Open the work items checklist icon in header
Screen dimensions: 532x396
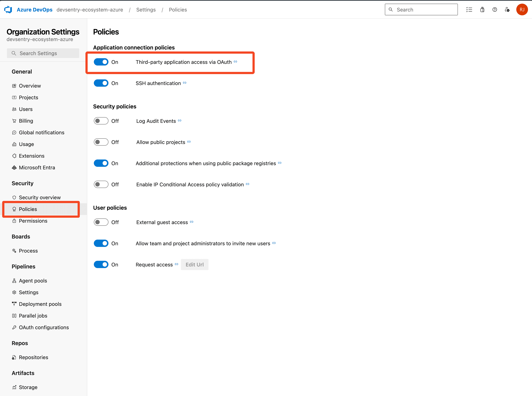469,10
